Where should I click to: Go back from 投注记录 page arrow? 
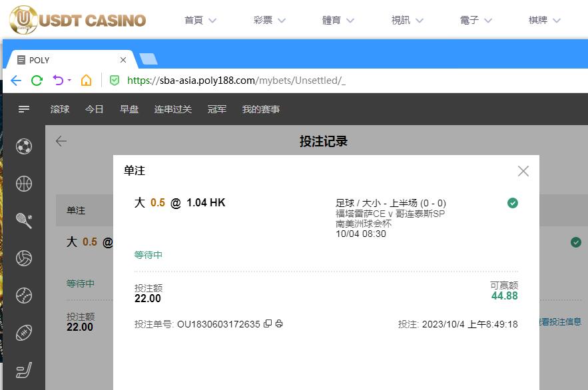61,141
